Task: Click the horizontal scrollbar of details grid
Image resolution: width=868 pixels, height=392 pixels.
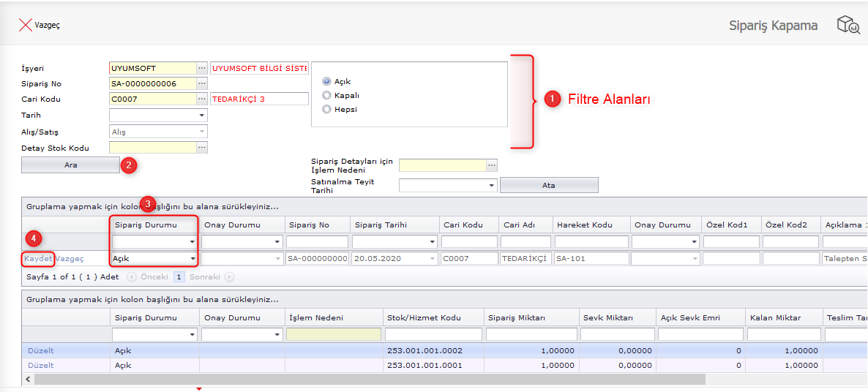Action: coord(366,380)
